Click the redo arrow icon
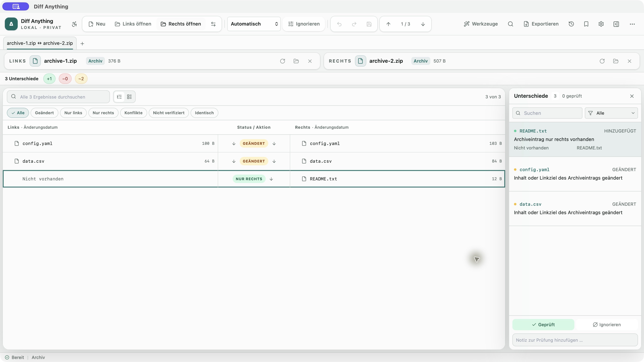Screen dimensions: 644x362 pos(354,24)
